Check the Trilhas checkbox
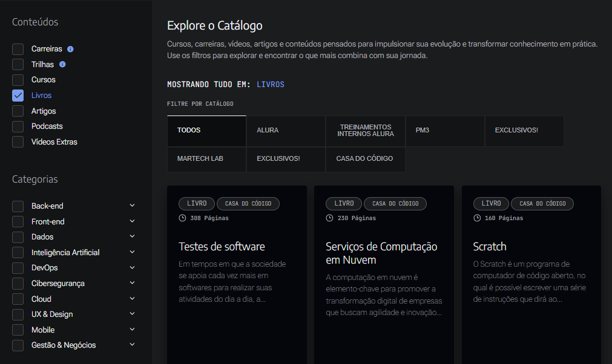This screenshot has height=364, width=612. (18, 64)
